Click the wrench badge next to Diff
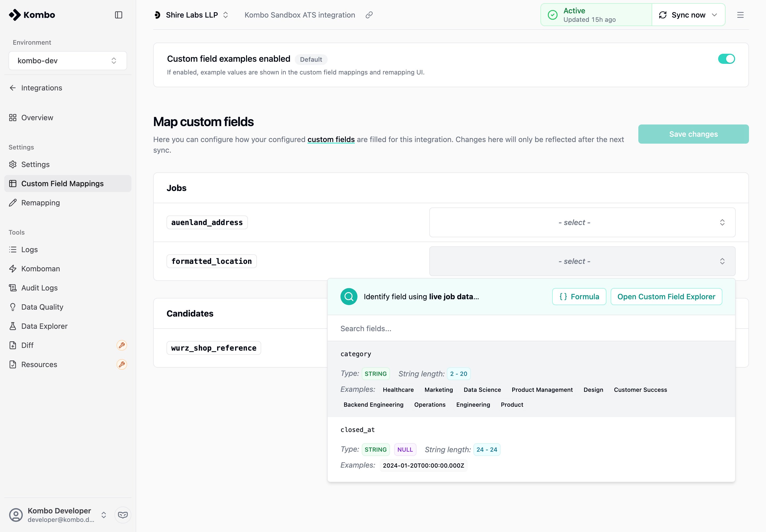The image size is (766, 532). pyautogui.click(x=122, y=345)
